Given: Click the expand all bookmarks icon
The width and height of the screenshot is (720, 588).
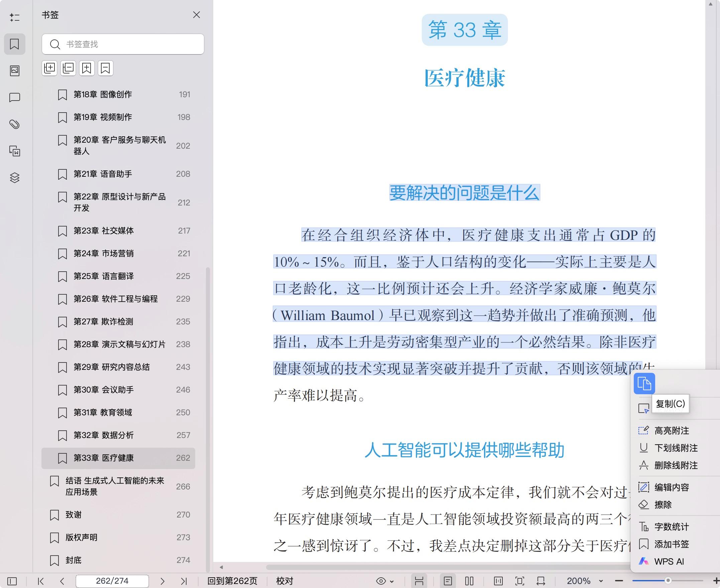Looking at the screenshot, I should [x=49, y=68].
